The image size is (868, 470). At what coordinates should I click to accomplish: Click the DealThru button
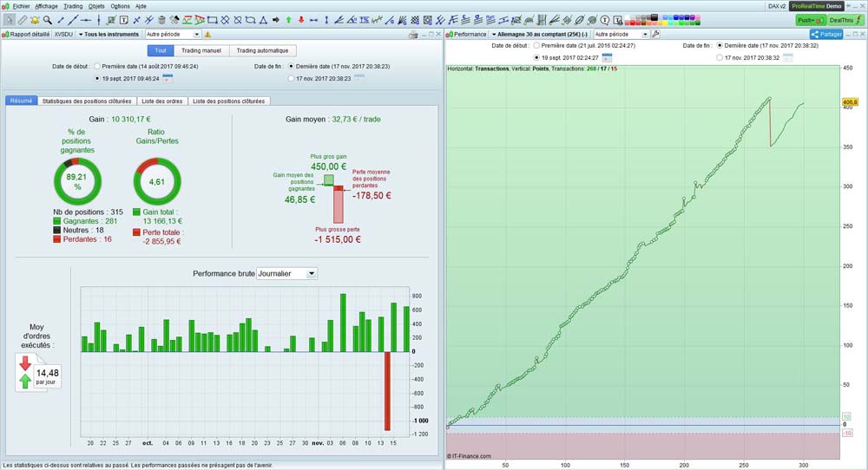(x=846, y=21)
